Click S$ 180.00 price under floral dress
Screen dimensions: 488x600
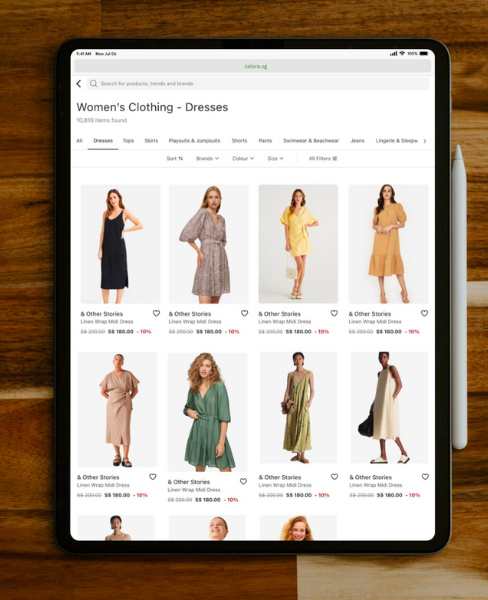(209, 332)
